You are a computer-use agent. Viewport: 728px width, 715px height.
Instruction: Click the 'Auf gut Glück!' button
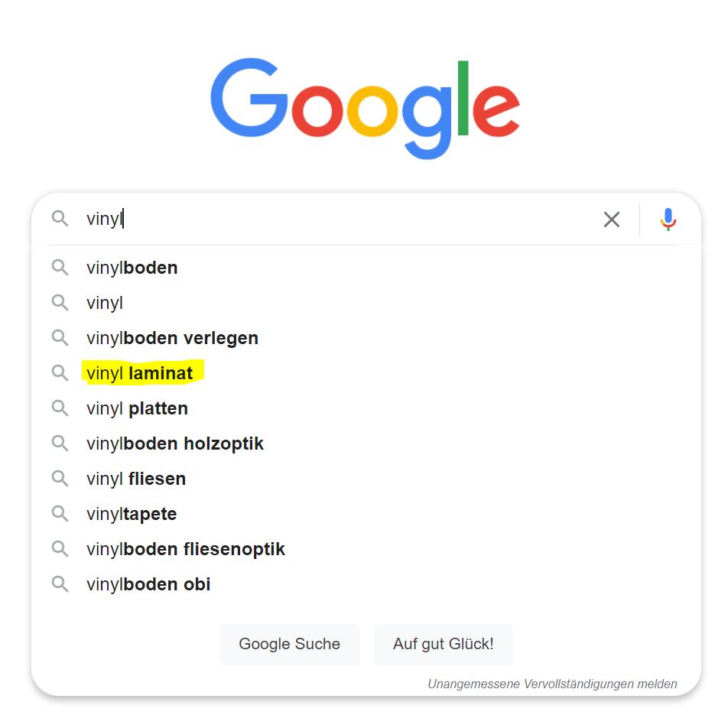tap(444, 644)
